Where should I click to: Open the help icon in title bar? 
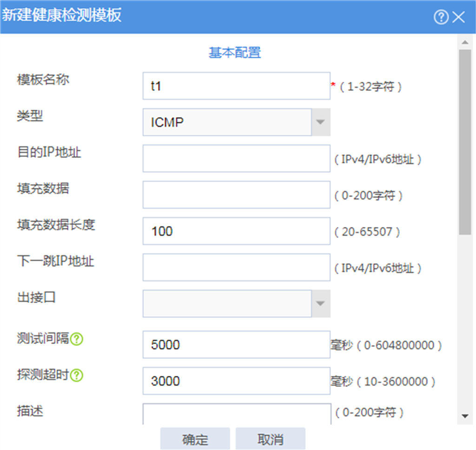[441, 17]
